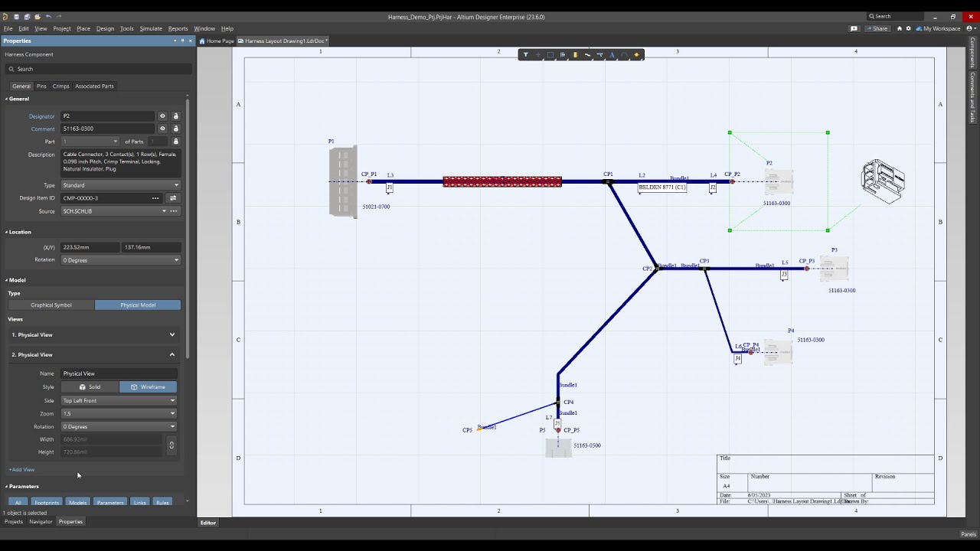This screenshot has height=551, width=980.
Task: Expand the 1. Physical View section
Action: (93, 335)
